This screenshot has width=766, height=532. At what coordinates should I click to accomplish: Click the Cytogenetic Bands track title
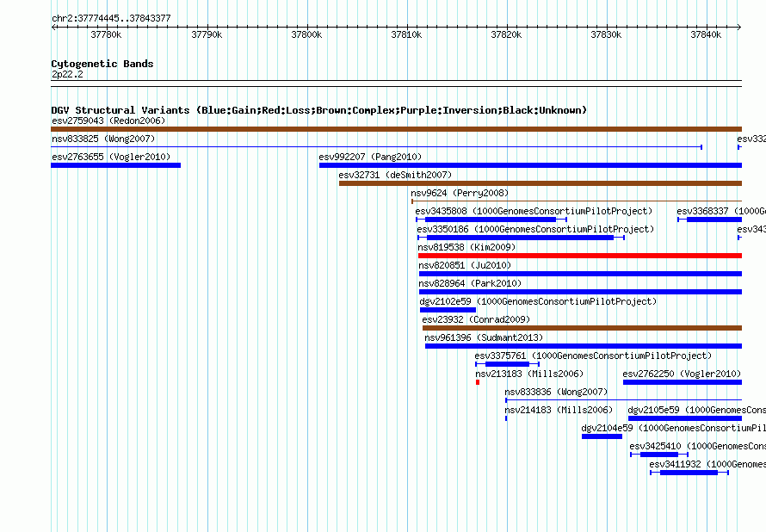coord(102,64)
